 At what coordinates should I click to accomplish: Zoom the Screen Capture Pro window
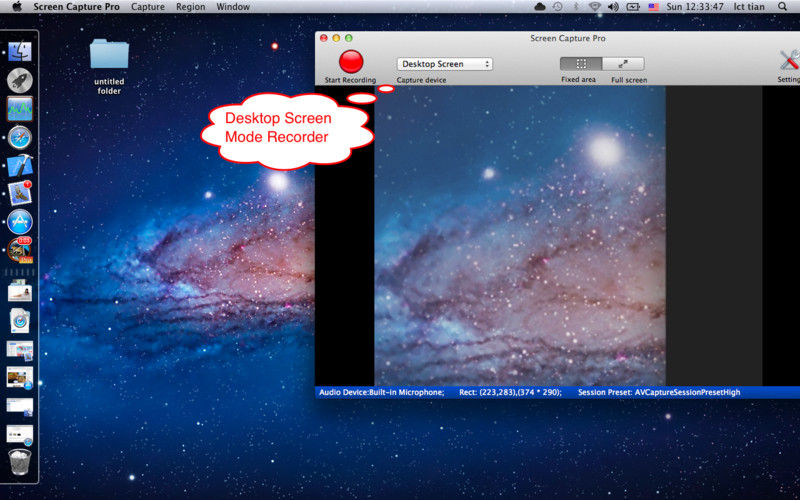[x=349, y=38]
